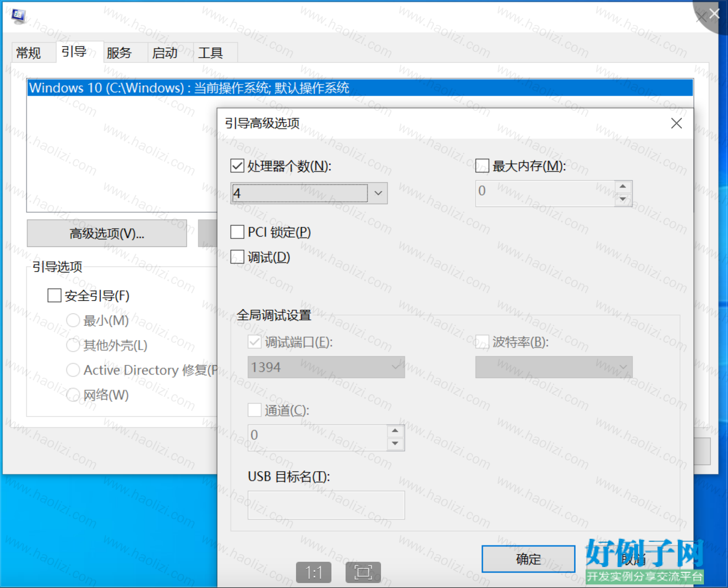Click the 通道 number field
728x588 pixels.
tap(318, 437)
